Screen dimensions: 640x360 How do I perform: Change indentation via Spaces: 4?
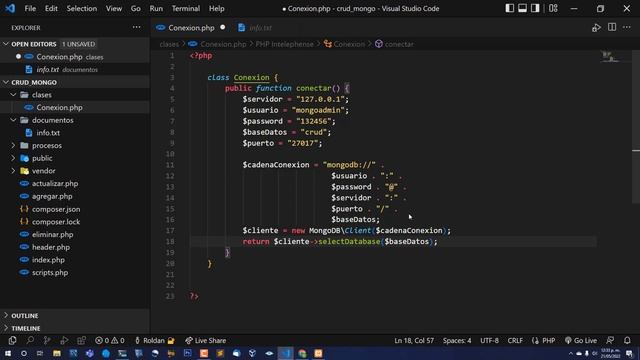(457, 340)
